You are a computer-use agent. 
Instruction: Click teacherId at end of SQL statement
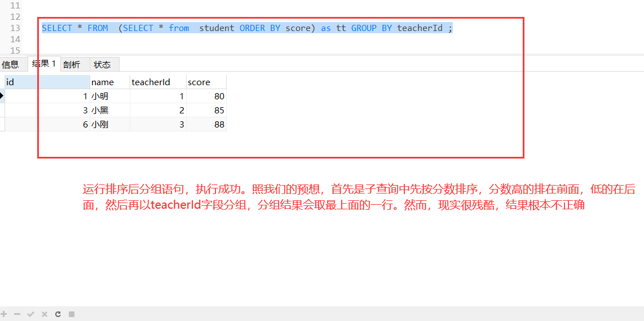420,28
